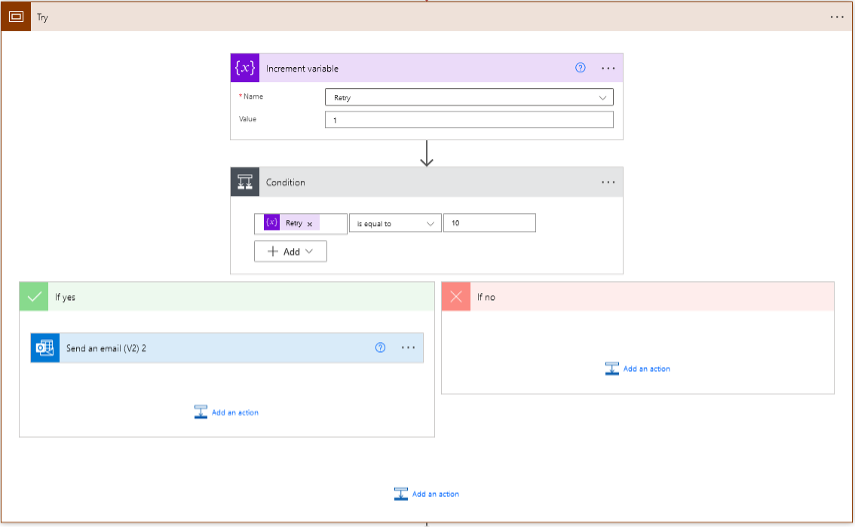Click the If yes checkmark icon
Screen dimensions: 855x528
(34, 296)
